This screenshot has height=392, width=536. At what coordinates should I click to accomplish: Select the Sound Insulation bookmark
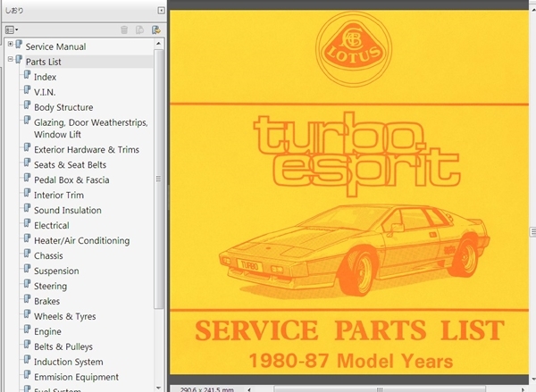click(68, 210)
